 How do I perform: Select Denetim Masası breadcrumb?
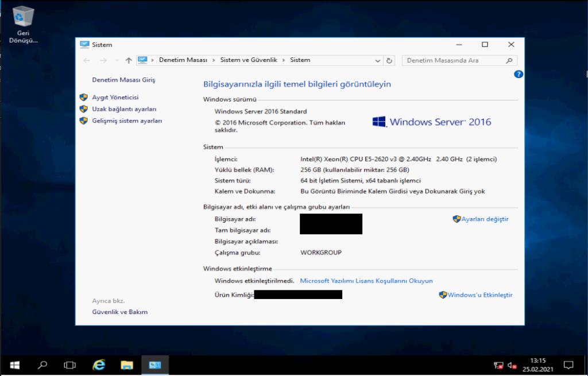[x=183, y=60]
